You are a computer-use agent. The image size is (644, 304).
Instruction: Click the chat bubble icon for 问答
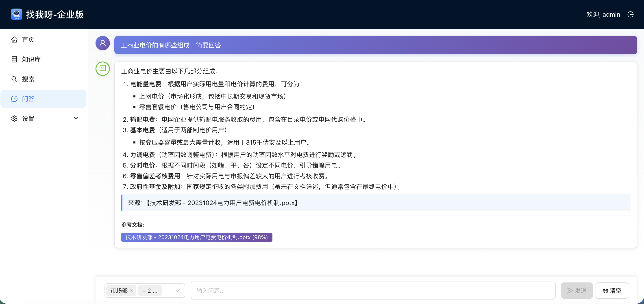tap(14, 99)
